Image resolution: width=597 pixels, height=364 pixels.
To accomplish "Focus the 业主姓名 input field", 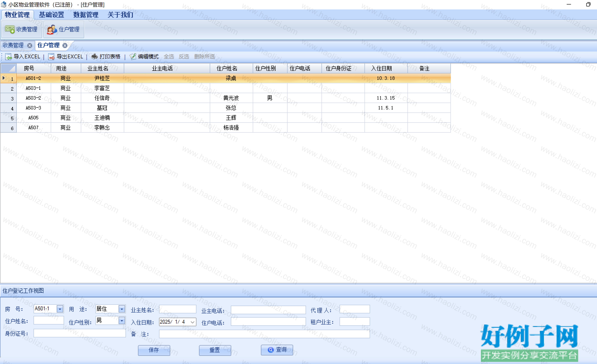I will click(178, 309).
